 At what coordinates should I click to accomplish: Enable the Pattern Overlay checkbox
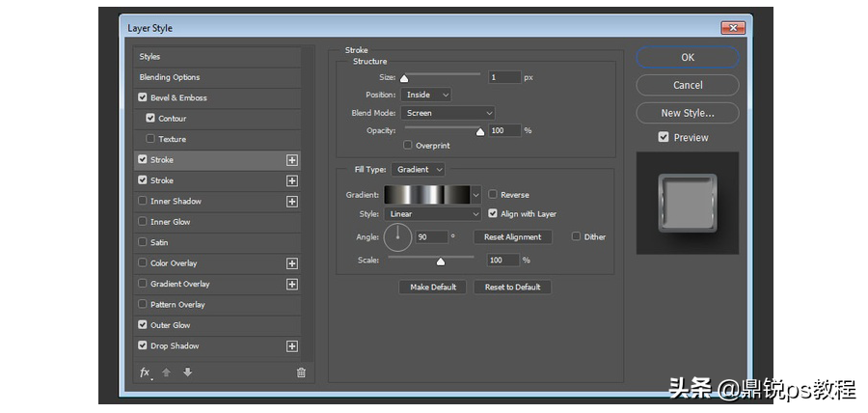click(143, 304)
